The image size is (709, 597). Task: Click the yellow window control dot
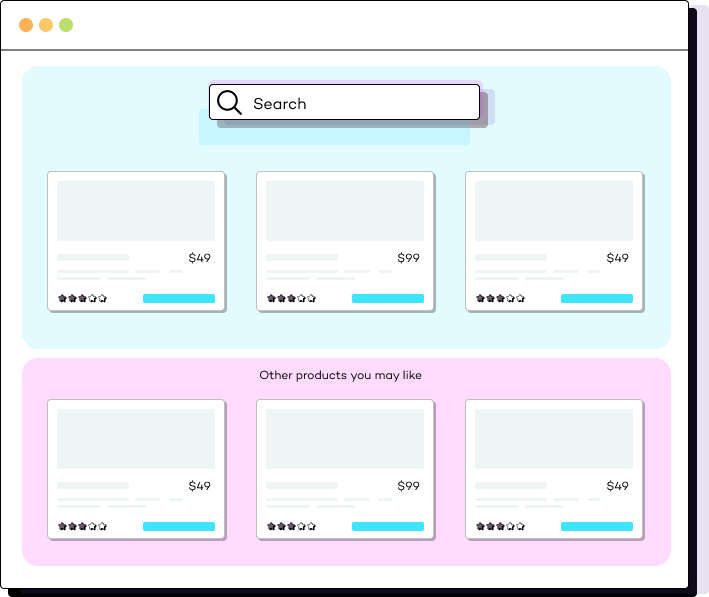coord(46,25)
